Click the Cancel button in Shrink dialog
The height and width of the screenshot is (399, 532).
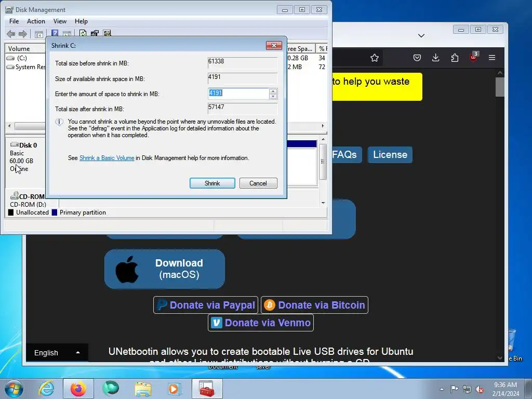coord(258,183)
